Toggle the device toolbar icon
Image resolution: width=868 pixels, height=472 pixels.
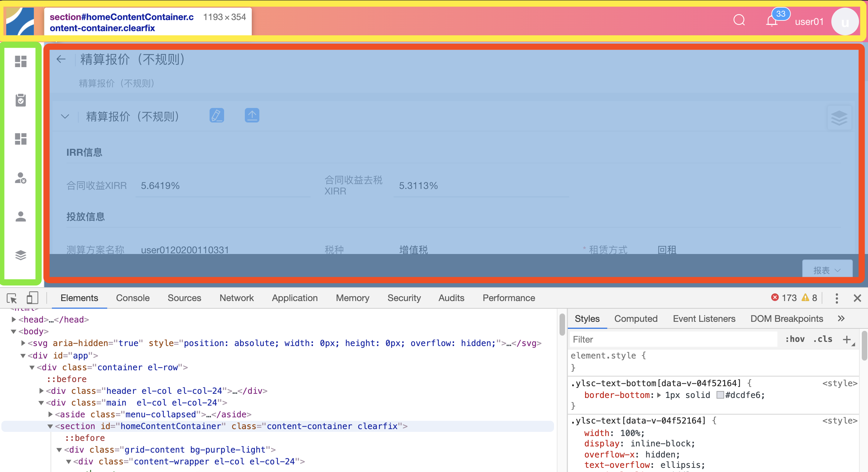(32, 298)
